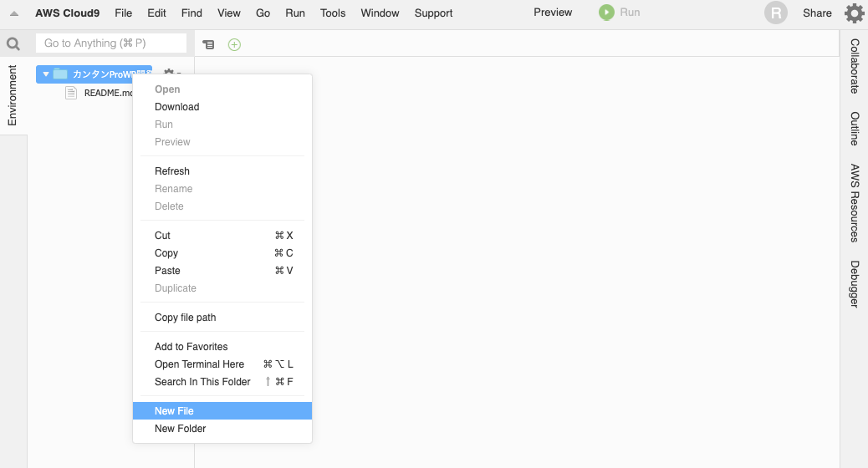
Task: Open the user avatar R icon
Action: pyautogui.click(x=775, y=13)
